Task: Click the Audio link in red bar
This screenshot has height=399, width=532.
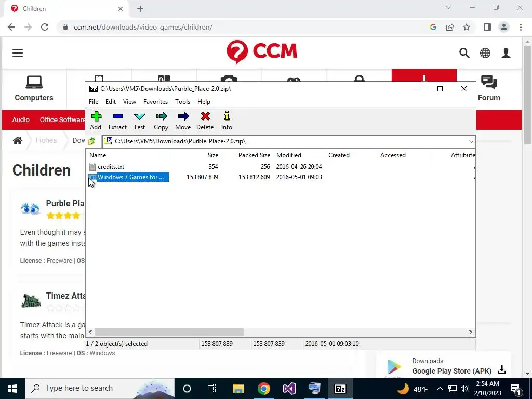Action: [21, 120]
